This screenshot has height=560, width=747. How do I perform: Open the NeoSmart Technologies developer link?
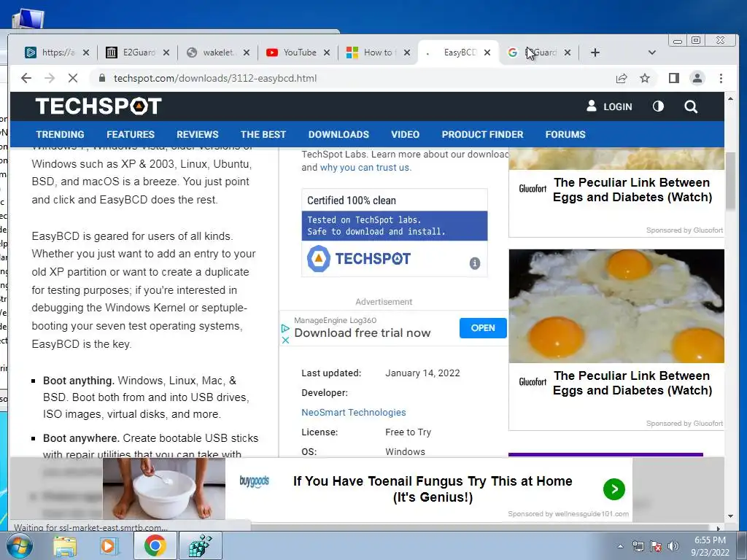(x=354, y=413)
